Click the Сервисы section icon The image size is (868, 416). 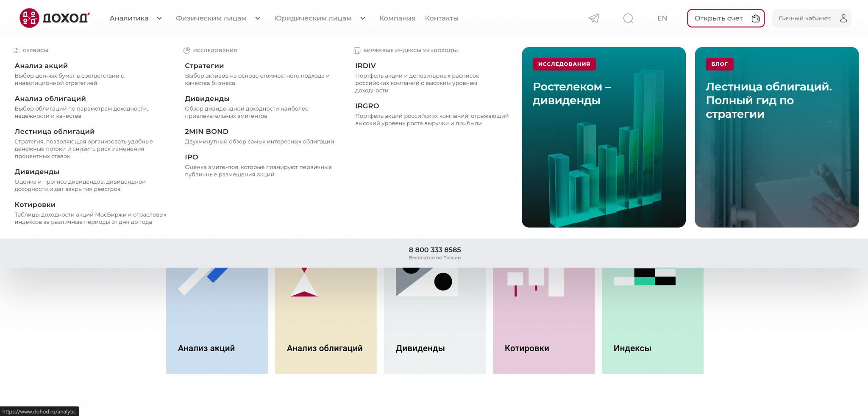[x=17, y=50]
